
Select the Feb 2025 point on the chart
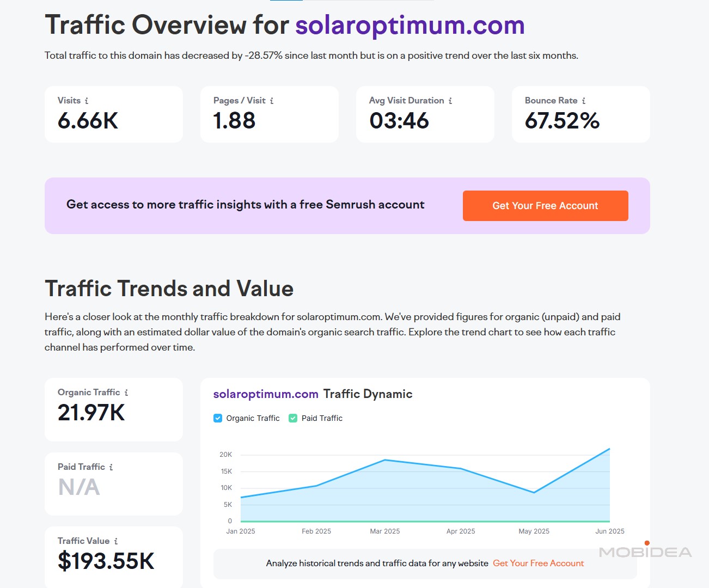click(x=316, y=486)
